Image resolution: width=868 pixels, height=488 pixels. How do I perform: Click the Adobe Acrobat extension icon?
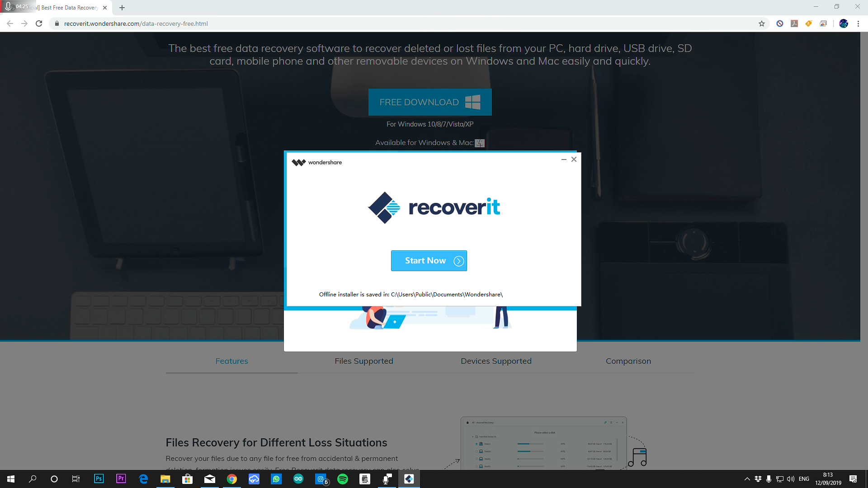coord(794,23)
